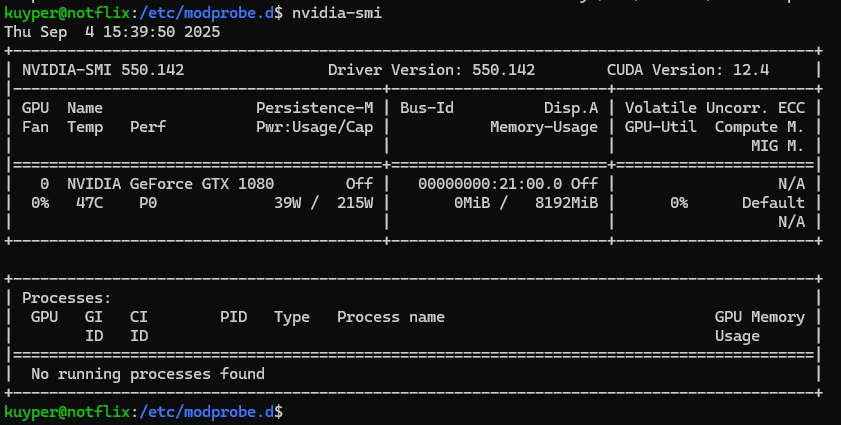
Task: Click the MIG M. header label
Action: [777, 146]
